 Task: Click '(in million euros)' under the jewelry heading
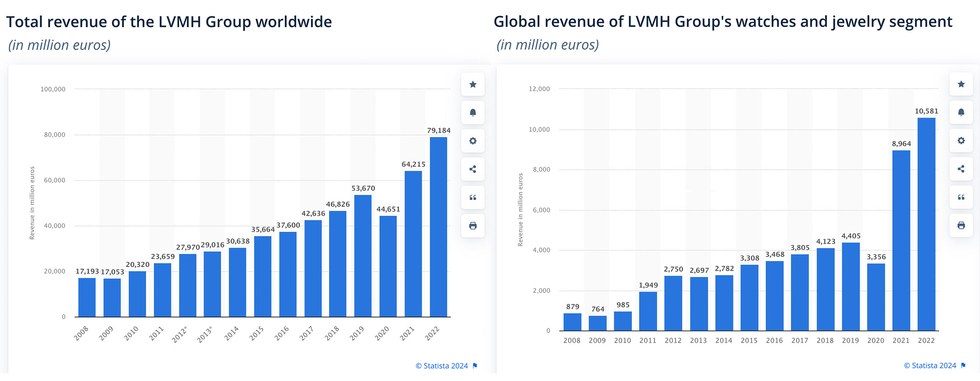[548, 44]
